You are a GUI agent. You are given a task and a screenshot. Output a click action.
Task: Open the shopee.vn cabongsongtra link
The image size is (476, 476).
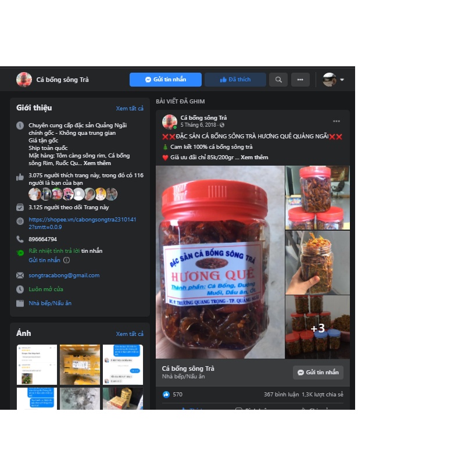[x=83, y=223]
